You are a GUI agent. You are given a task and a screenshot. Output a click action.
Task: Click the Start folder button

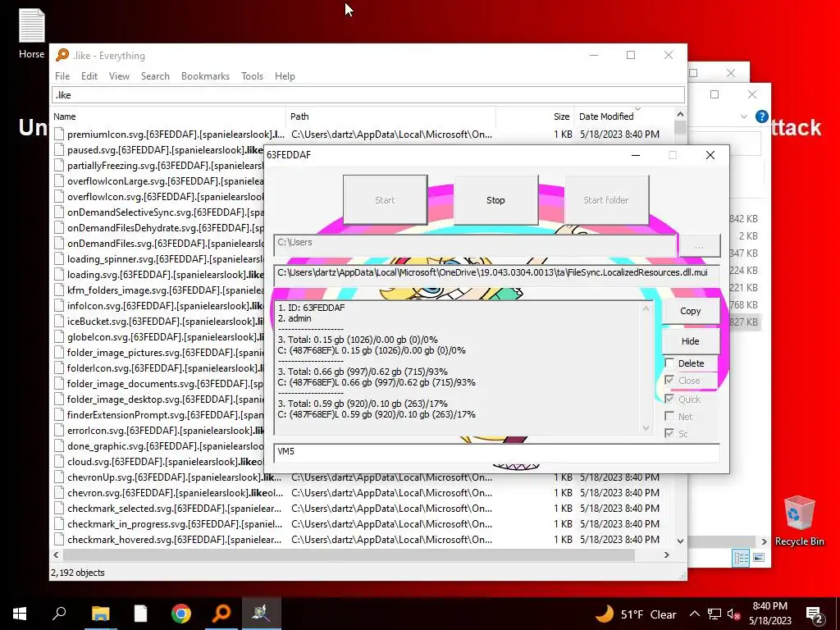pos(606,200)
